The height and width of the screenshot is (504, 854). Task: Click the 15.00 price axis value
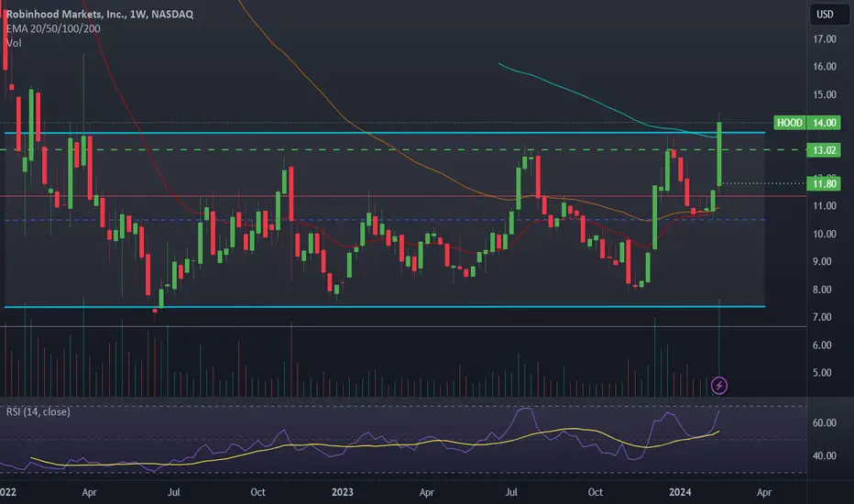pos(825,94)
